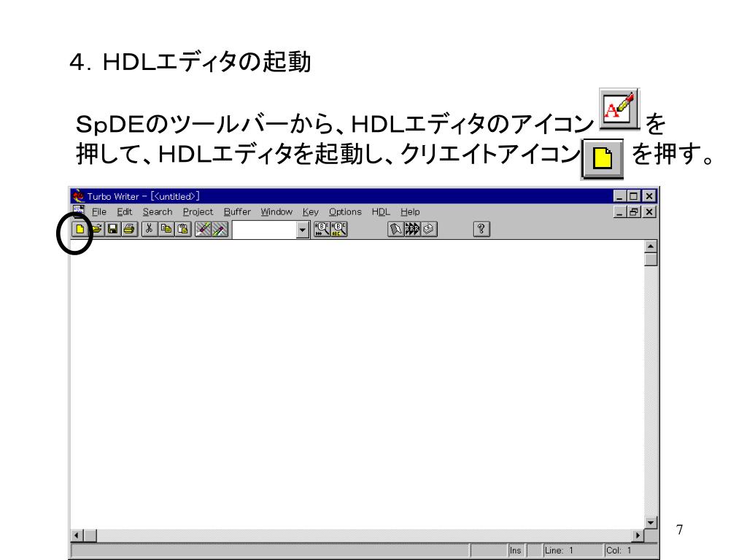Close the Turbo Writer window
The height and width of the screenshot is (560, 747).
[649, 195]
